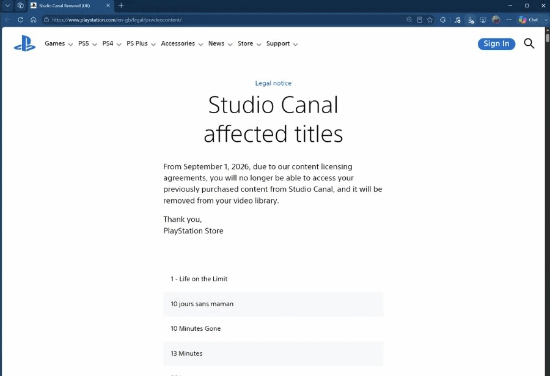Expand the PS Plus navigation dropdown
This screenshot has width=550, height=376.
point(141,44)
